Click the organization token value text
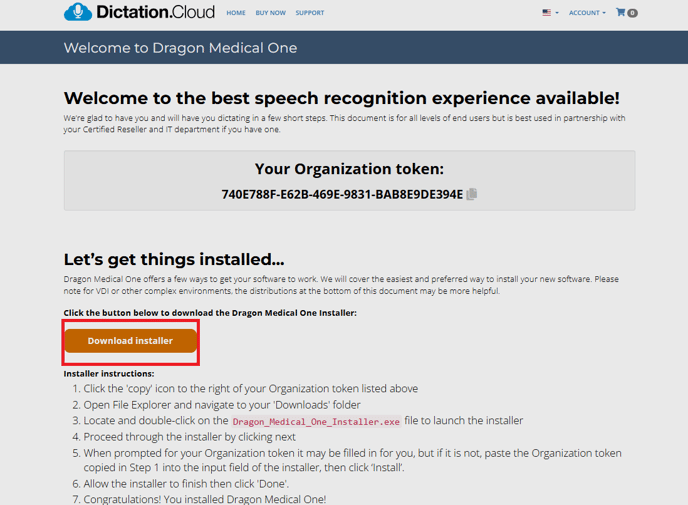688x505 pixels. [342, 194]
